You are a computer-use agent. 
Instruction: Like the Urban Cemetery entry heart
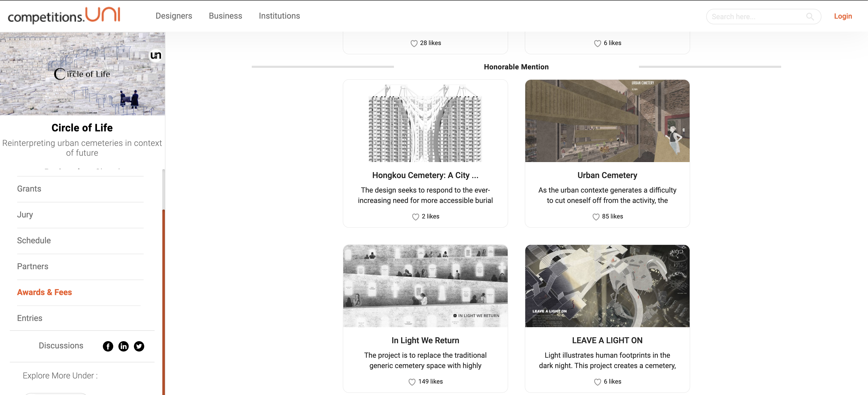point(596,217)
